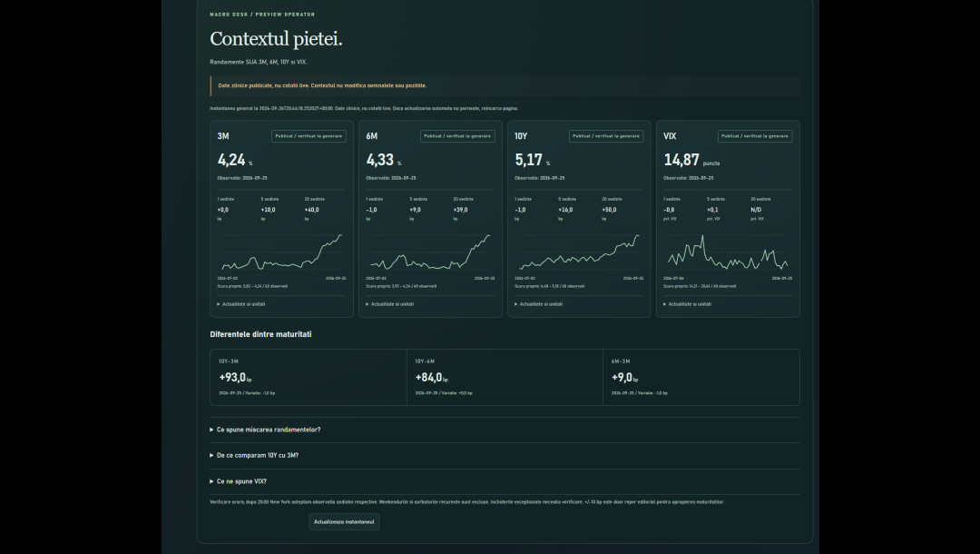
Task: Expand "Actualitate si unitati" in the 10Y card
Action: tap(539, 304)
